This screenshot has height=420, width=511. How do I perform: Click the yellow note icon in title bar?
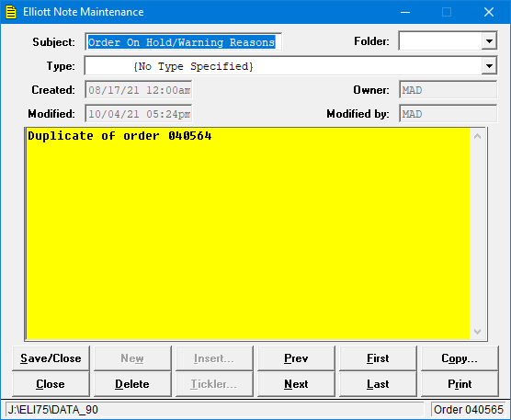[x=11, y=12]
